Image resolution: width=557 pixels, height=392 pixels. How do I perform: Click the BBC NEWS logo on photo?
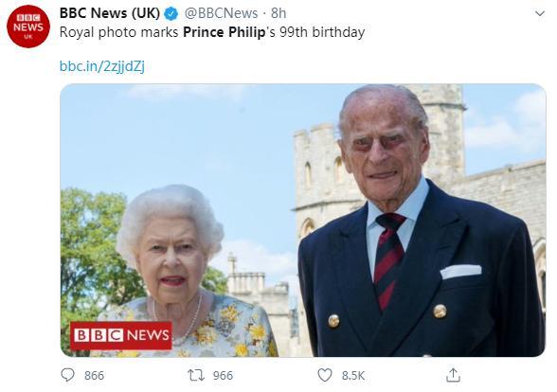121,335
